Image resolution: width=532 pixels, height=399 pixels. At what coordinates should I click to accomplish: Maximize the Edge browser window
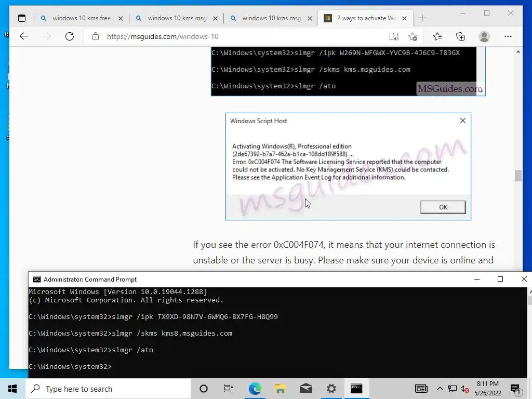click(x=487, y=13)
